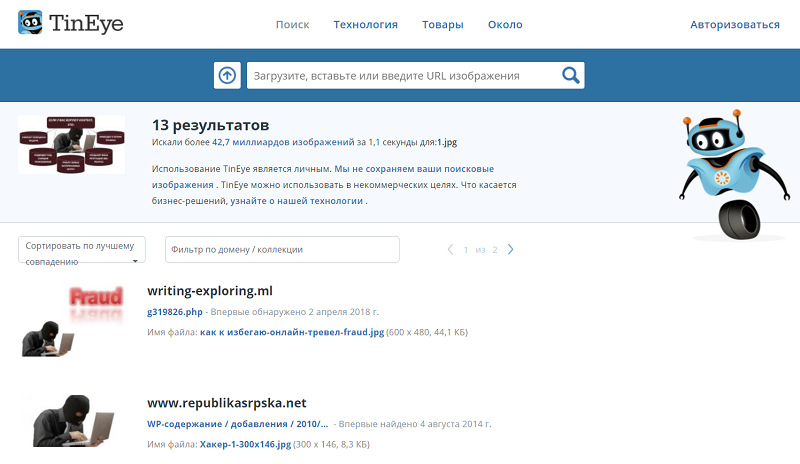
Task: Open the g319826.php page link
Action: [x=174, y=311]
